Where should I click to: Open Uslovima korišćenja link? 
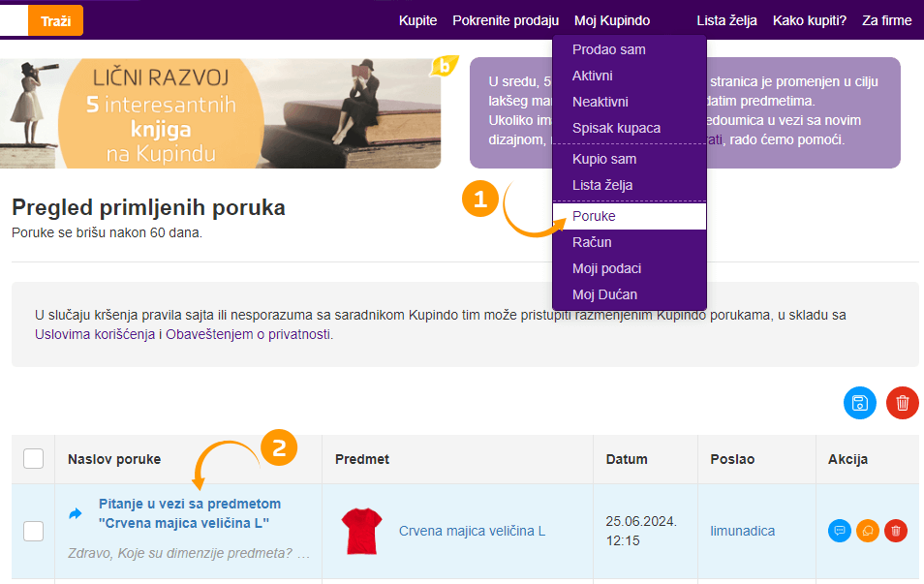(x=95, y=334)
